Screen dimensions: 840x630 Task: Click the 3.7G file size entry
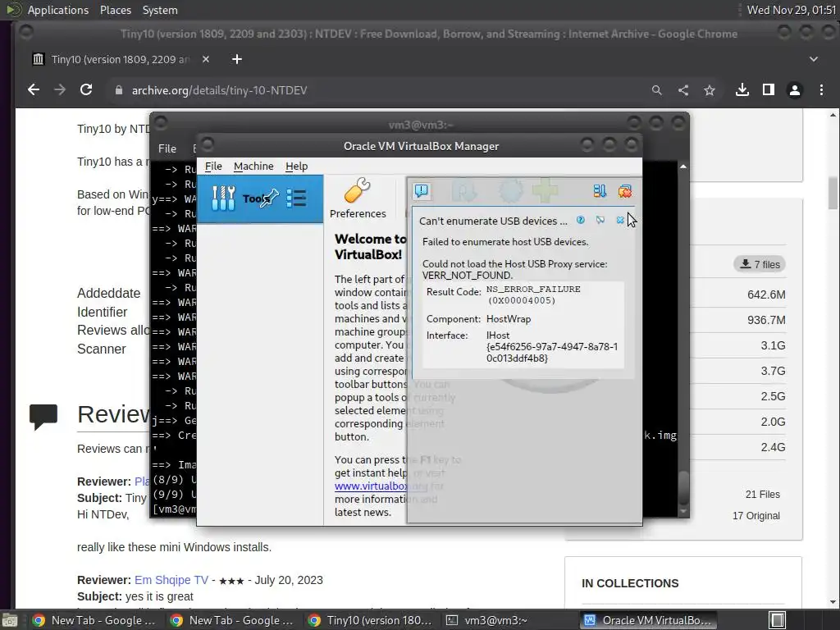coord(773,371)
